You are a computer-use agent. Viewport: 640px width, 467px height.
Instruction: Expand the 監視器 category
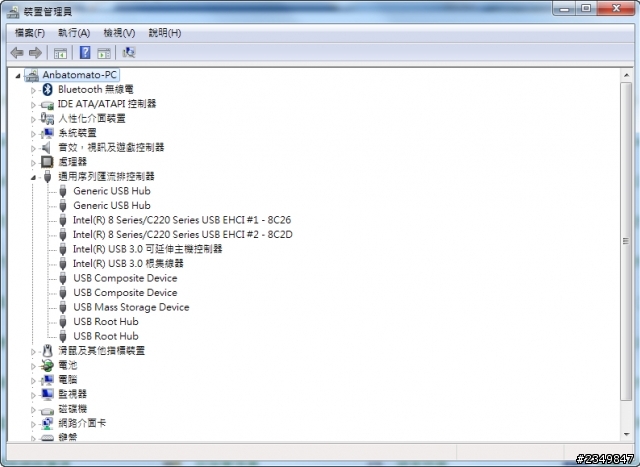click(x=33, y=395)
